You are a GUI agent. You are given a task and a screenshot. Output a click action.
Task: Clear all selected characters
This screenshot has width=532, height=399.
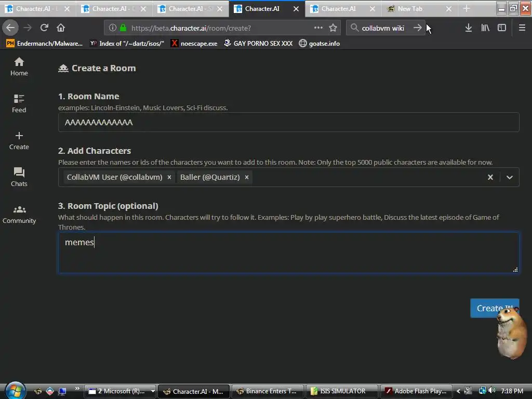(490, 177)
